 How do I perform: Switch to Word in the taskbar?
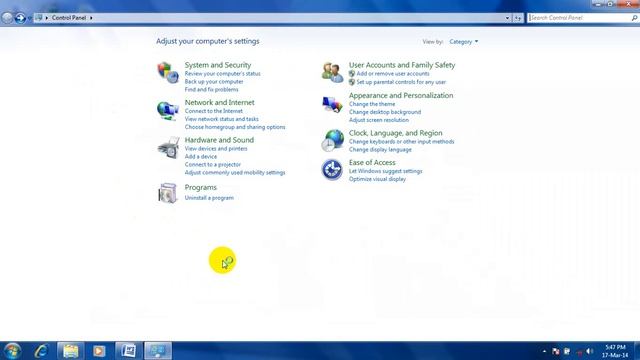click(x=129, y=351)
